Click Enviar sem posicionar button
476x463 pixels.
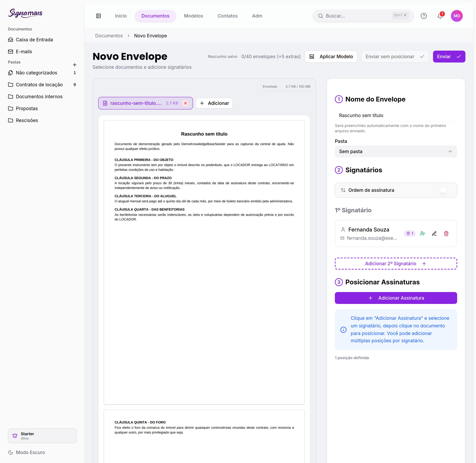pyautogui.click(x=395, y=56)
